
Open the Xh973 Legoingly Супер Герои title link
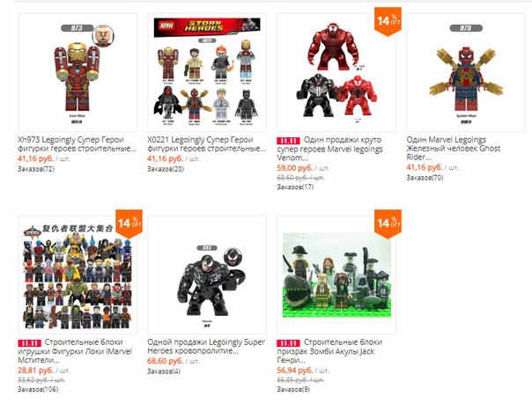[x=77, y=144]
